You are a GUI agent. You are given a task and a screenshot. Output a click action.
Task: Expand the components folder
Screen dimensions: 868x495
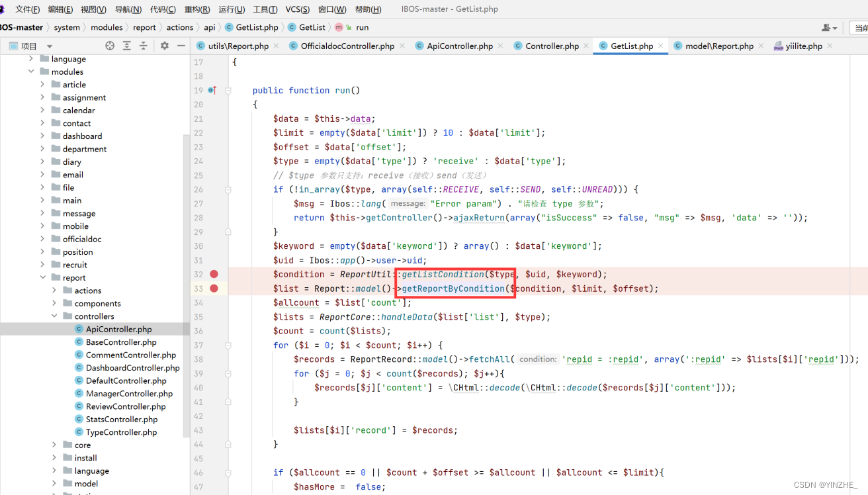coord(54,303)
